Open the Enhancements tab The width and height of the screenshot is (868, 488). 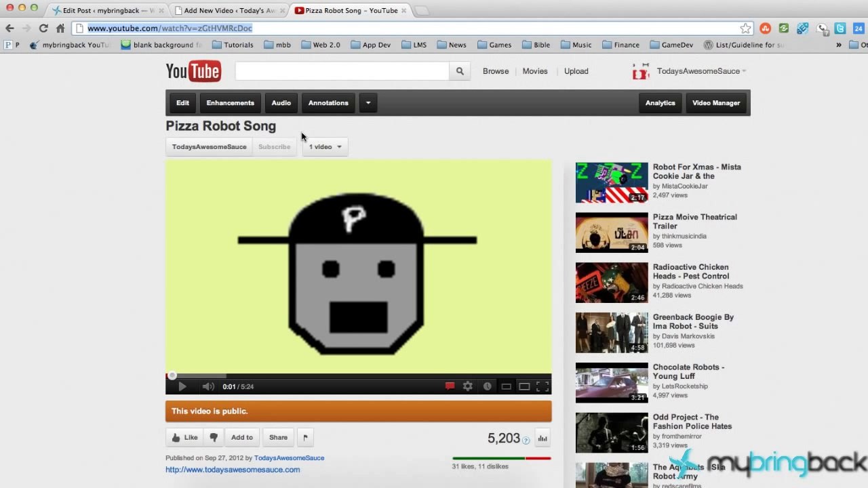pos(231,103)
